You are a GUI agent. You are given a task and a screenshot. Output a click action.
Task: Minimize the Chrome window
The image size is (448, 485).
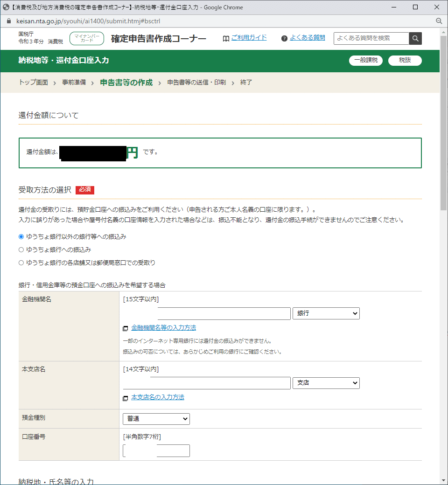[x=394, y=7]
